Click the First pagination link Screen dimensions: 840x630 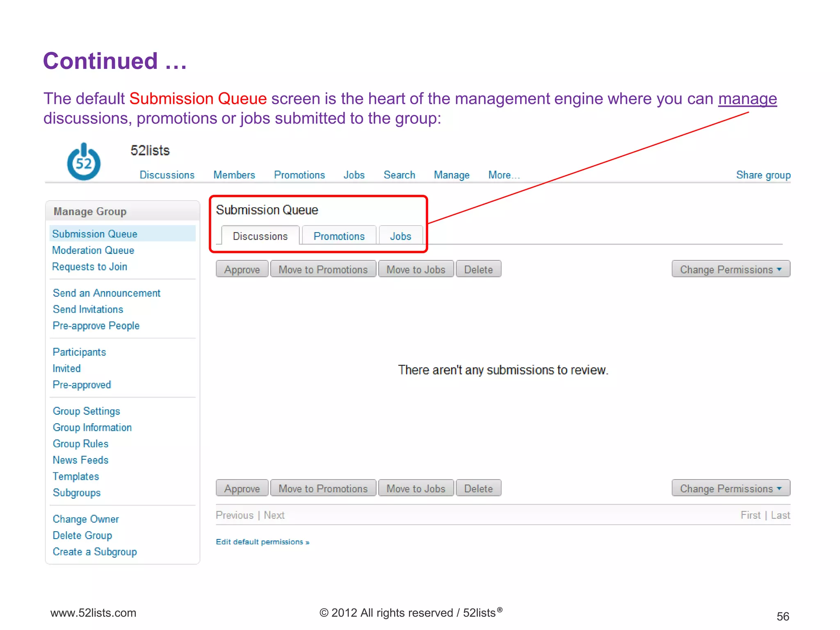click(x=751, y=515)
